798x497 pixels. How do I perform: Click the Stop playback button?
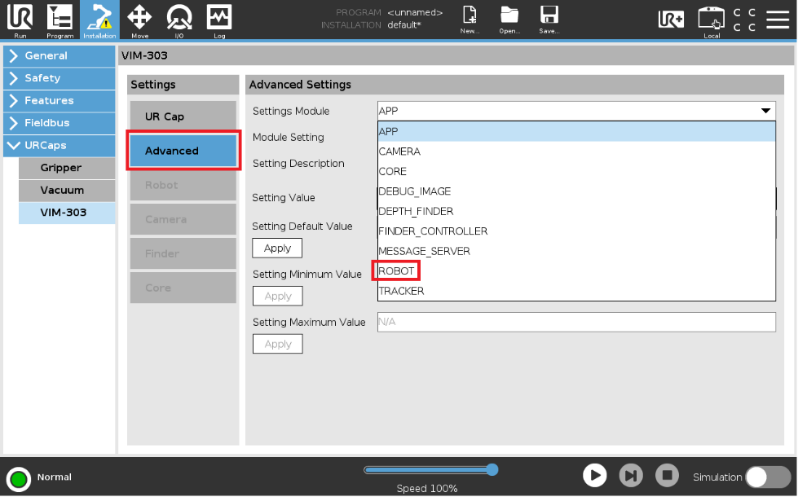(667, 476)
